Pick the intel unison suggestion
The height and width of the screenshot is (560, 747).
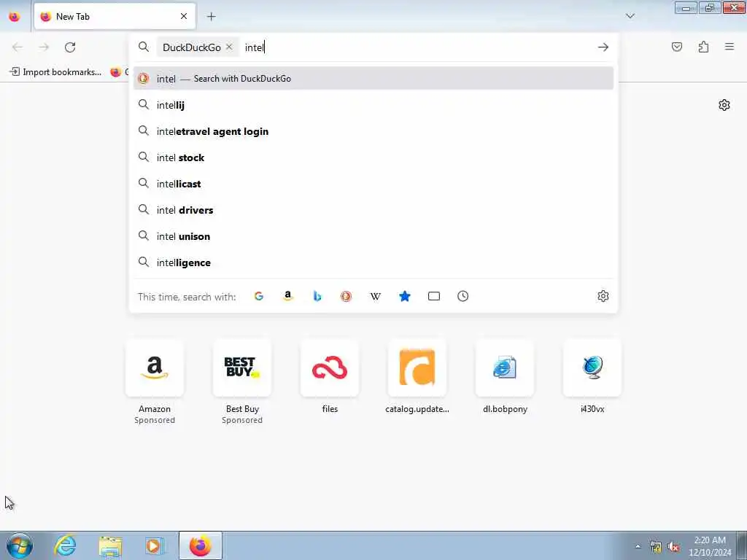tap(373, 236)
